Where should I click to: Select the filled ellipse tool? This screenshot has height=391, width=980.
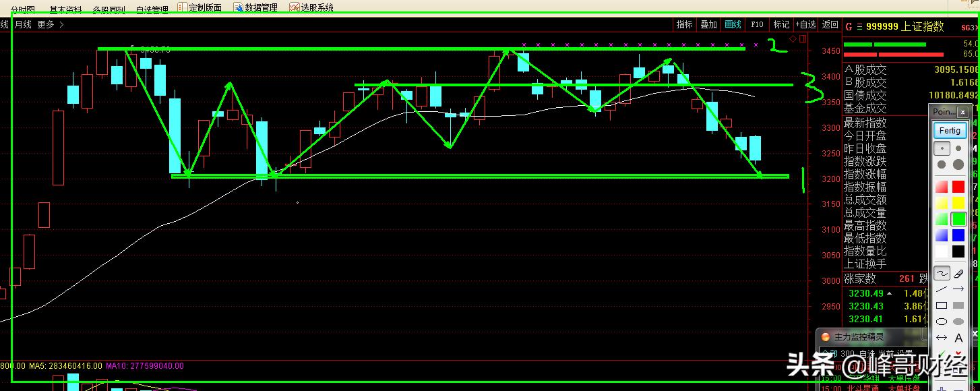click(958, 322)
